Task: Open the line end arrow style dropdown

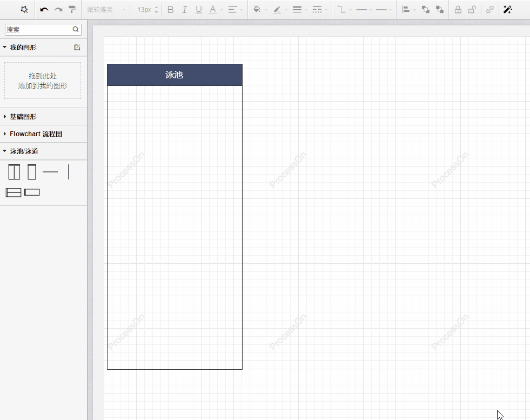Action: (x=384, y=10)
